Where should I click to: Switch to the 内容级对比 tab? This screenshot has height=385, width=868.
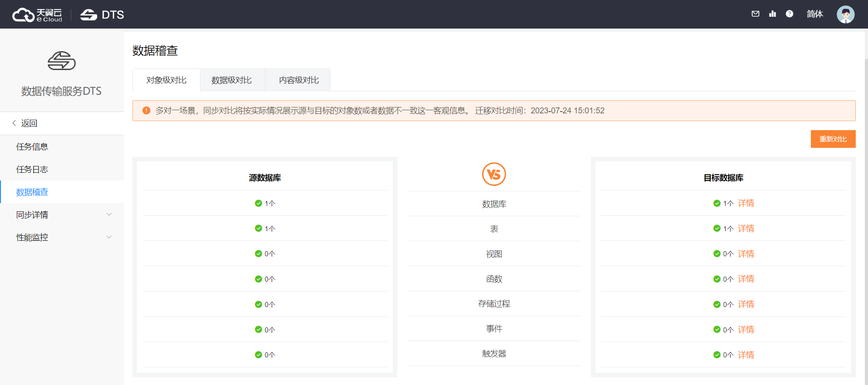click(299, 80)
